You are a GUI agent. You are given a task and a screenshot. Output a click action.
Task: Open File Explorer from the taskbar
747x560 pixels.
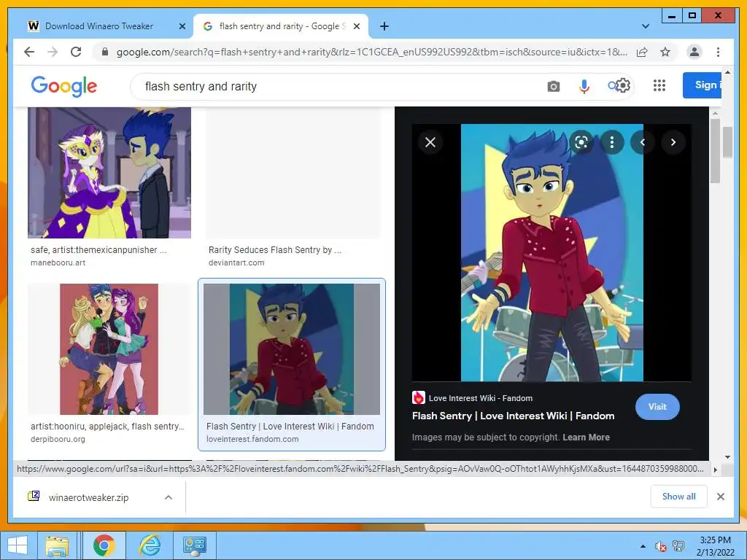57,545
